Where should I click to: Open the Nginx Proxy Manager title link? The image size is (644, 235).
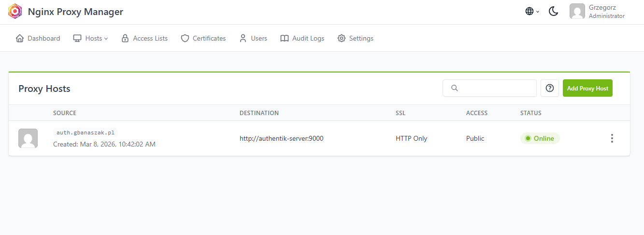click(75, 12)
